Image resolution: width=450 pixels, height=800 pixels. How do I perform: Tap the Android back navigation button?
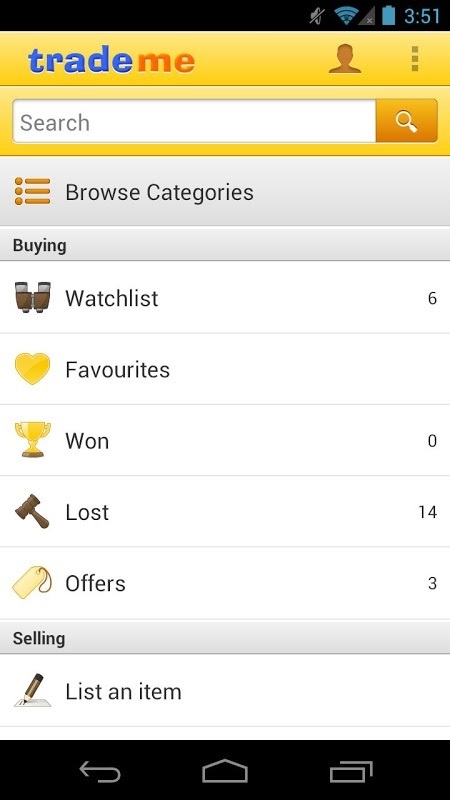click(x=100, y=770)
